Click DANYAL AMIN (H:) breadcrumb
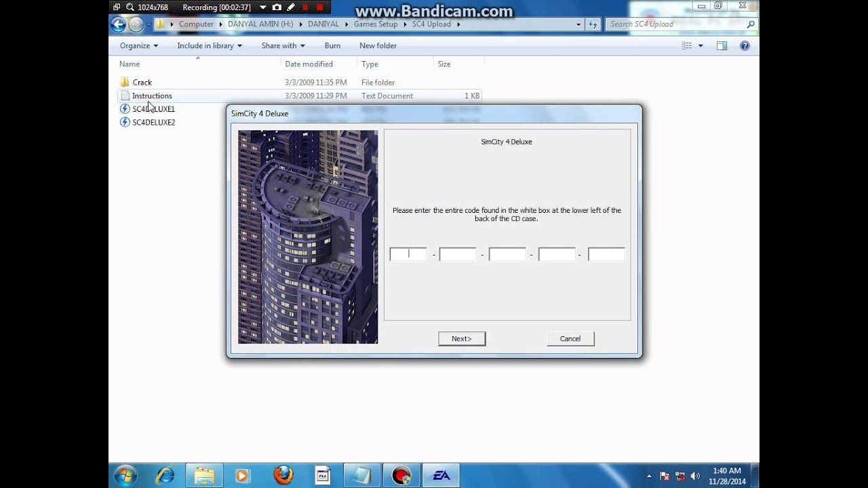The image size is (868, 488). pos(260,24)
